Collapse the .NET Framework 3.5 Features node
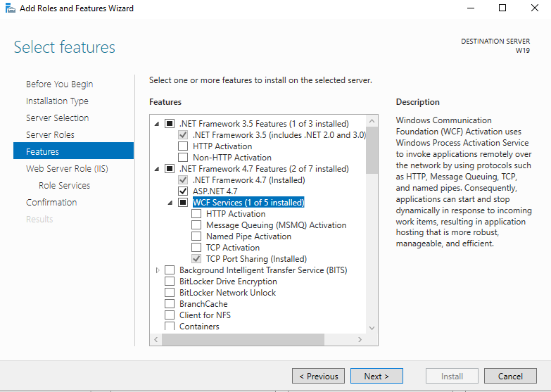The image size is (551, 392). (157, 124)
